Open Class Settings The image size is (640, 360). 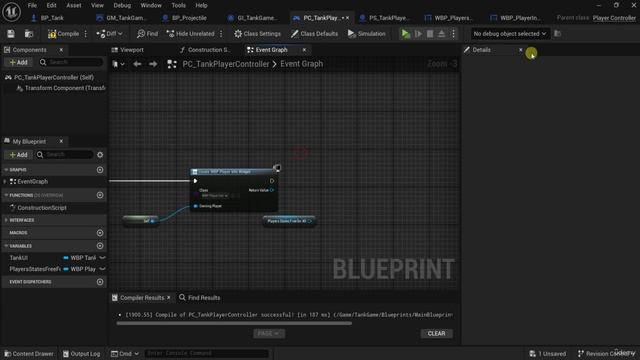(x=257, y=34)
